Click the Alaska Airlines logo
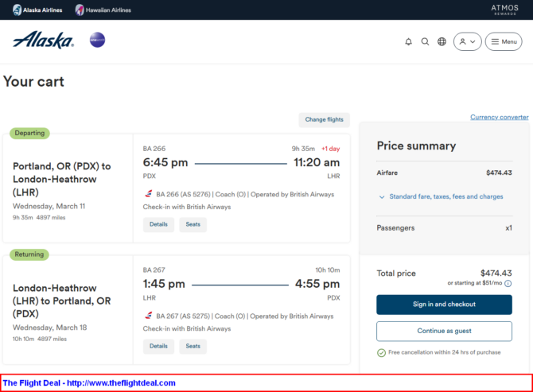 [x=43, y=41]
